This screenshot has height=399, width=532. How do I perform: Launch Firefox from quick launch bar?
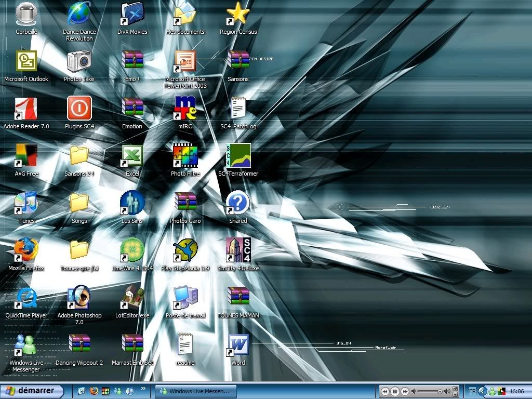[94, 391]
